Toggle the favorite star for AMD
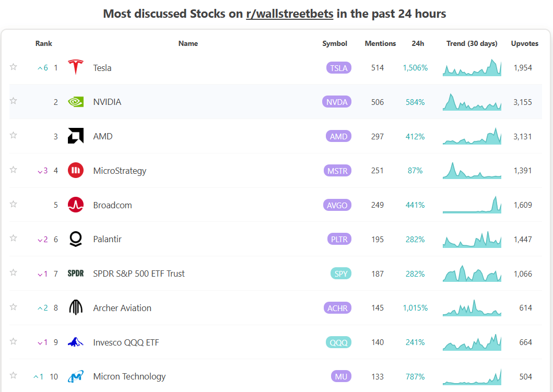Image resolution: width=553 pixels, height=392 pixels. (x=14, y=135)
